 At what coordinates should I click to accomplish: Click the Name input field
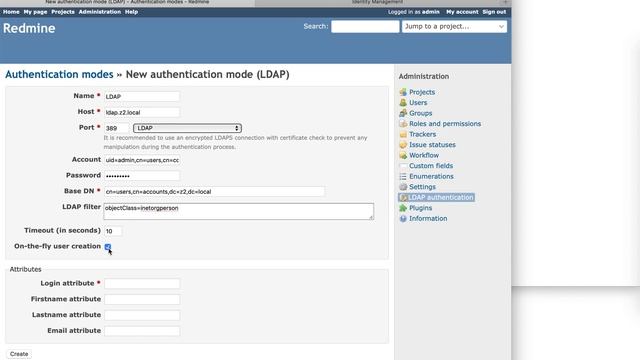pyautogui.click(x=142, y=96)
